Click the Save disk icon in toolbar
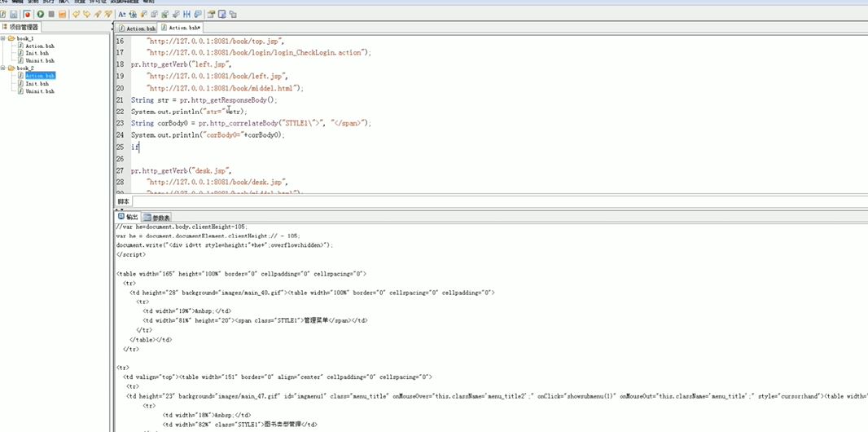 pyautogui.click(x=15, y=14)
